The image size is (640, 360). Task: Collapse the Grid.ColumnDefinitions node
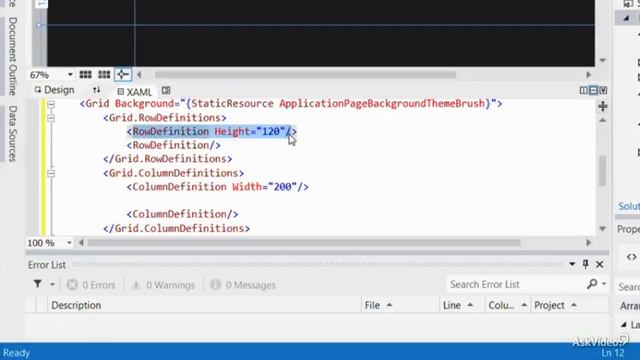[51, 173]
